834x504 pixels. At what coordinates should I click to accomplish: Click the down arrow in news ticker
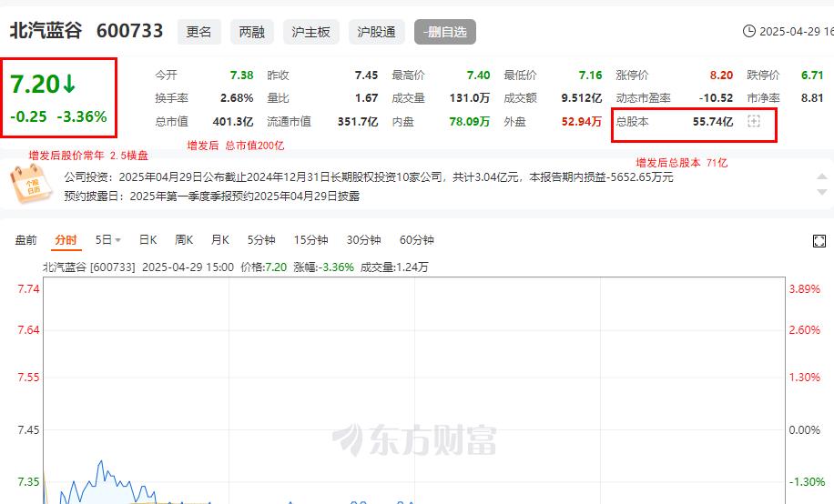(x=822, y=192)
